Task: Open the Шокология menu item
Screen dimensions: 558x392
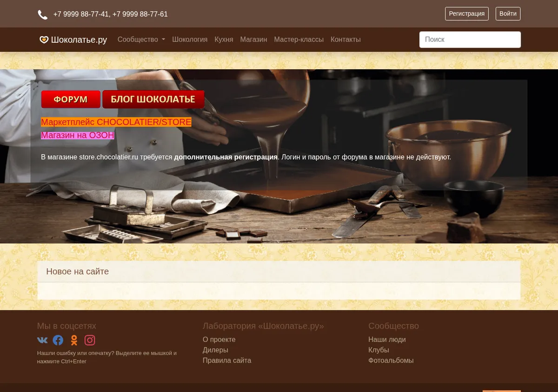Action: click(x=190, y=39)
